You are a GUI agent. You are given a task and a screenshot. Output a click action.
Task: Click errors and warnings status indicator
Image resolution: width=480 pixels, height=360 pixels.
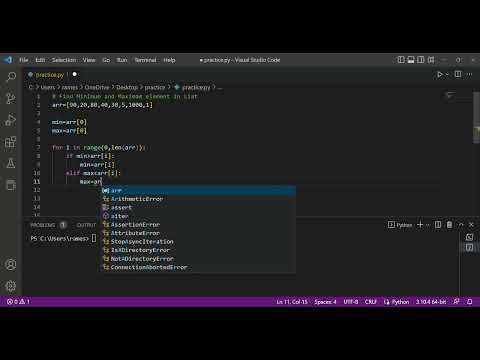(x=18, y=302)
